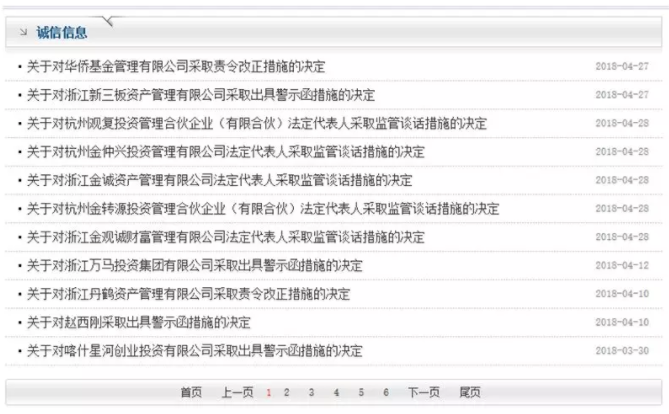This screenshot has width=669, height=414.
Task: Go to 尾页, the last page
Action: [469, 393]
